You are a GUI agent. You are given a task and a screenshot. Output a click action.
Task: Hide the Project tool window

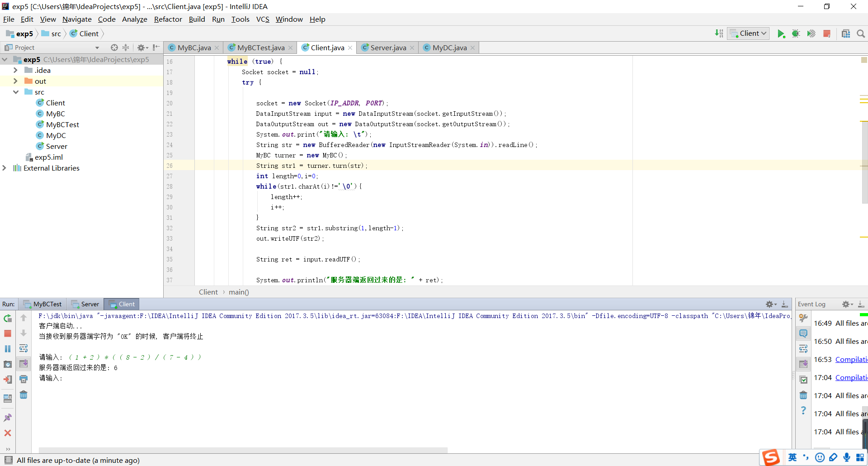pos(156,48)
